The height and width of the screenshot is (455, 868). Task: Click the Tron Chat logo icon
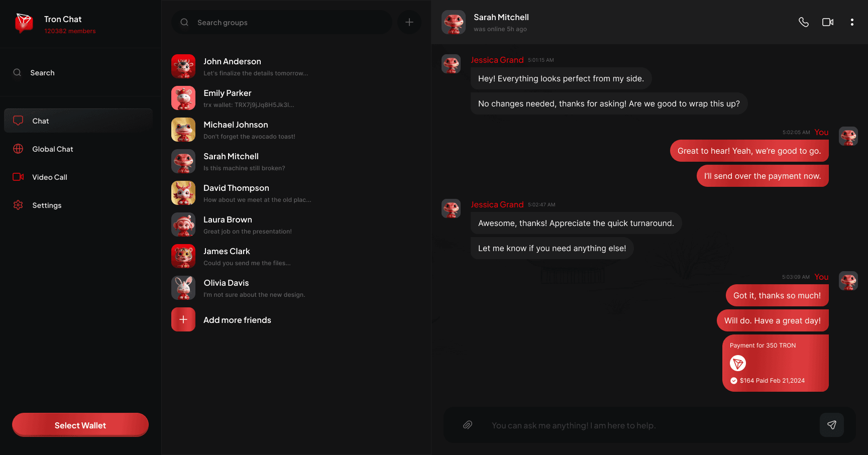(24, 23)
